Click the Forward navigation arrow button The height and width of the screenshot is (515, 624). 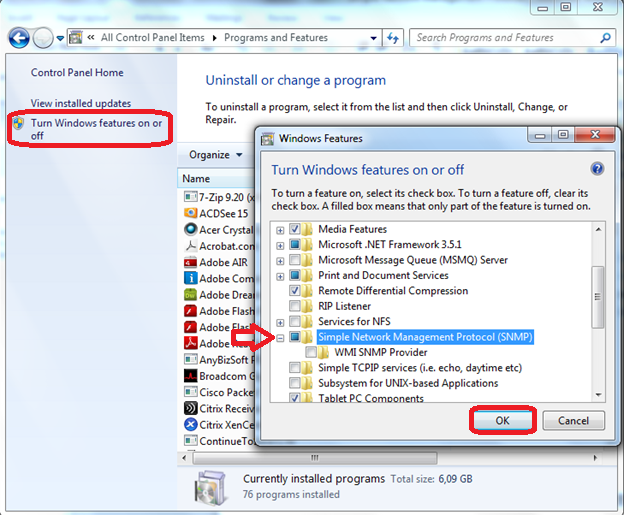click(x=43, y=38)
